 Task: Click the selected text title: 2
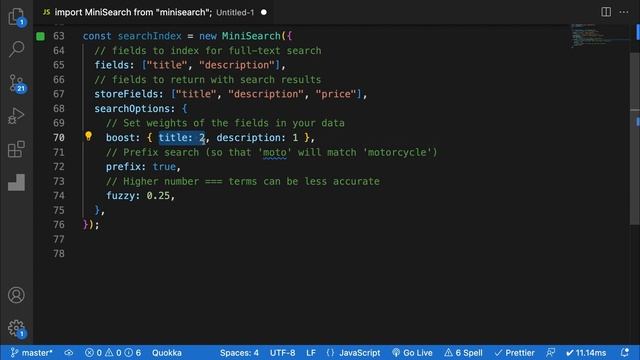click(x=182, y=138)
